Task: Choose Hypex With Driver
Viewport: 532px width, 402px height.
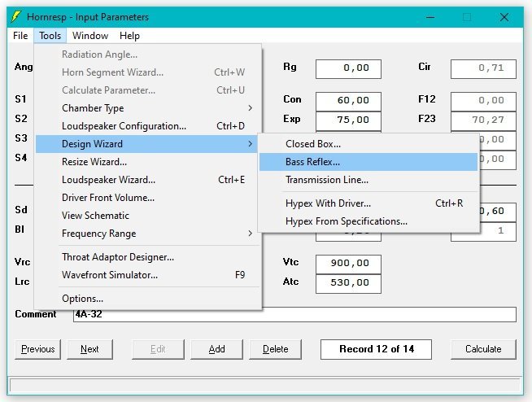Action: (368, 203)
